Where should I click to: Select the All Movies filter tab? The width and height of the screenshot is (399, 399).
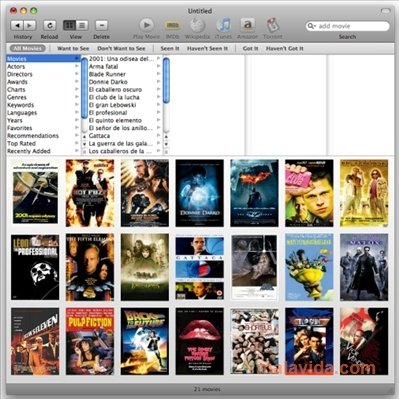(x=28, y=48)
